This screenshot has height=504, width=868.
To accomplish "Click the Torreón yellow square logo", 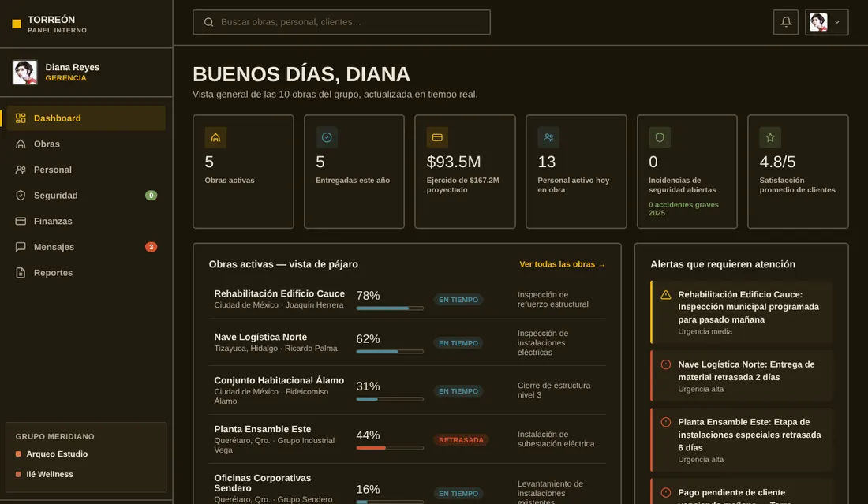I will point(17,24).
